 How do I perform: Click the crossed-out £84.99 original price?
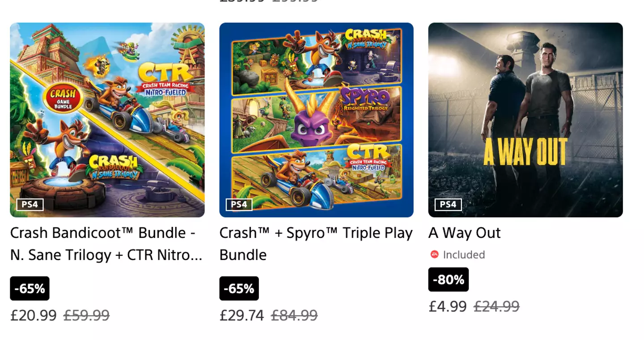click(x=294, y=315)
